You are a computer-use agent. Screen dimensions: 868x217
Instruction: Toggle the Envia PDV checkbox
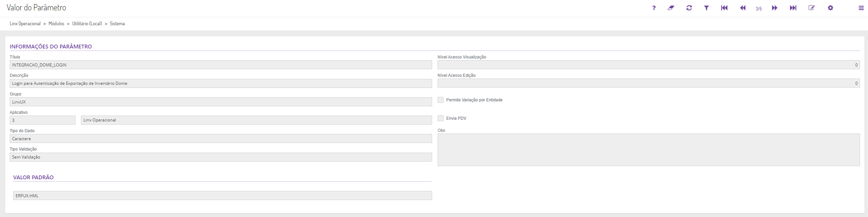441,118
